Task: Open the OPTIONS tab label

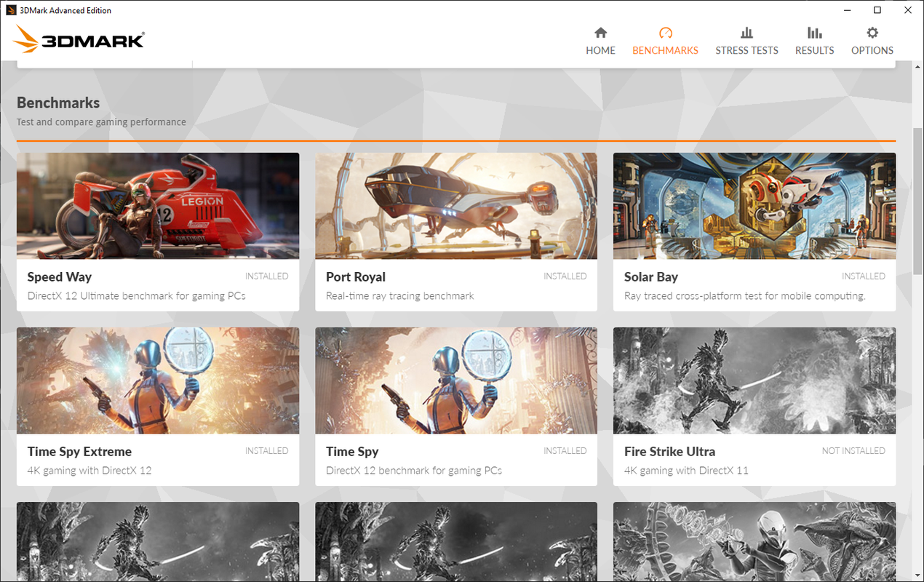Action: coord(872,51)
